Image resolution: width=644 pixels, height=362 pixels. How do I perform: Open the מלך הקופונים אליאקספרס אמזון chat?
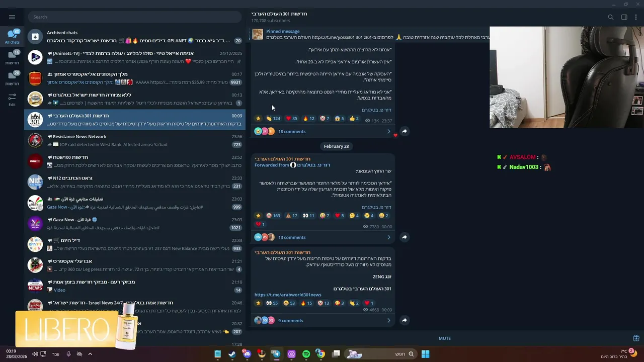[x=135, y=78]
